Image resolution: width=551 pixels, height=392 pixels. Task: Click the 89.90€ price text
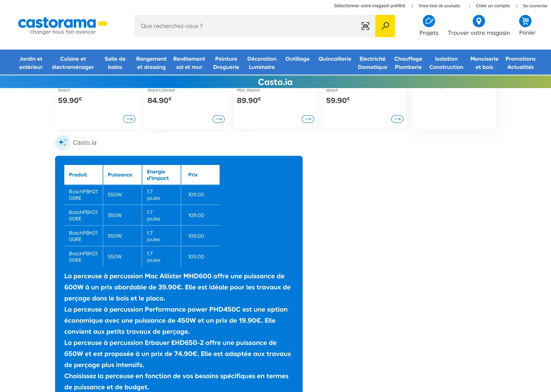249,100
